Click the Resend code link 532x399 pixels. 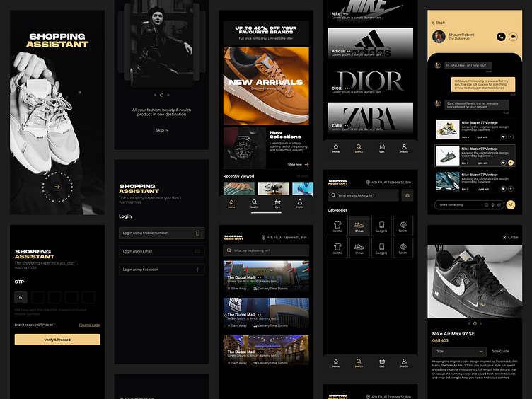(x=89, y=325)
